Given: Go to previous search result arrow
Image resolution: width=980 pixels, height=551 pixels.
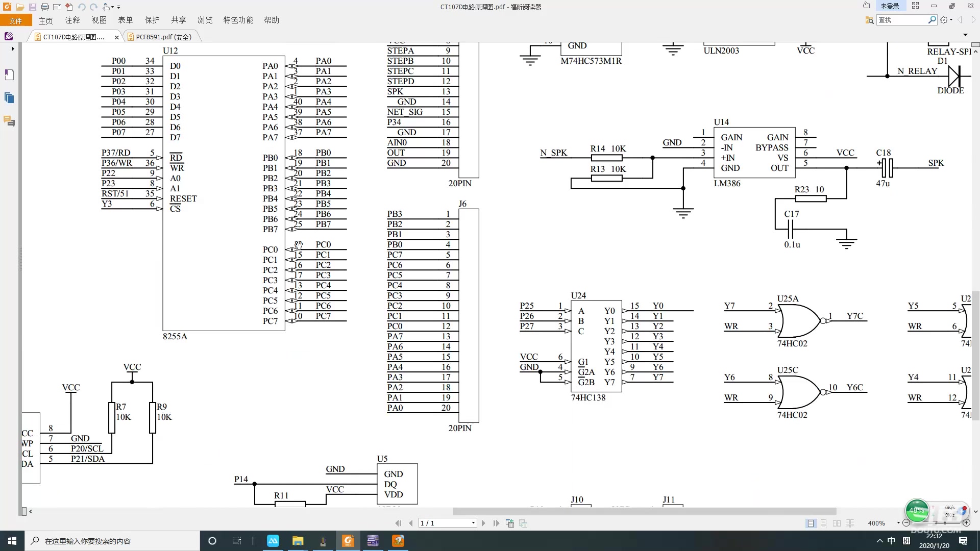Looking at the screenshot, I should [x=960, y=20].
